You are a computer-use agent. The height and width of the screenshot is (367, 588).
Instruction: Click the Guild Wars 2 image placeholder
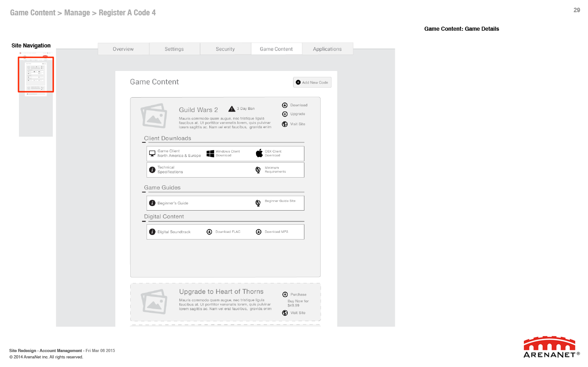tap(153, 116)
